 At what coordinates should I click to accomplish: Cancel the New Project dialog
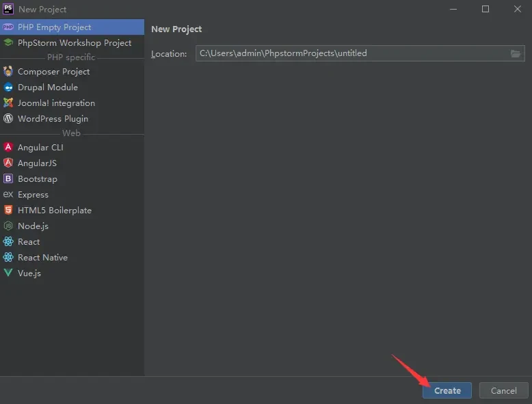(503, 390)
